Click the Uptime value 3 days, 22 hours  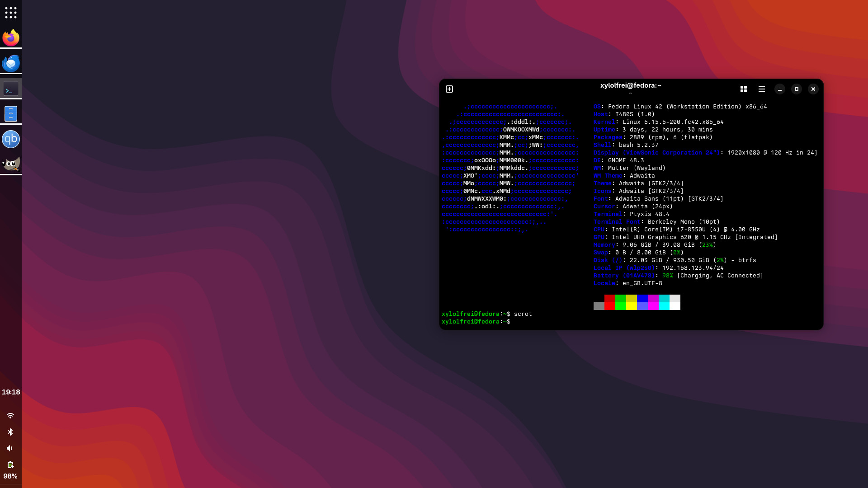tap(668, 130)
